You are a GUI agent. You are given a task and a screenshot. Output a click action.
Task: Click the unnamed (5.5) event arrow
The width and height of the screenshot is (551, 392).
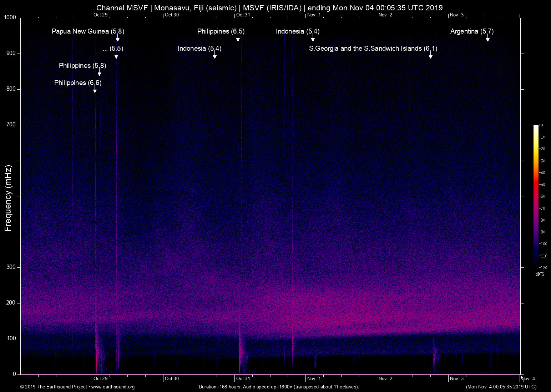coord(116,54)
